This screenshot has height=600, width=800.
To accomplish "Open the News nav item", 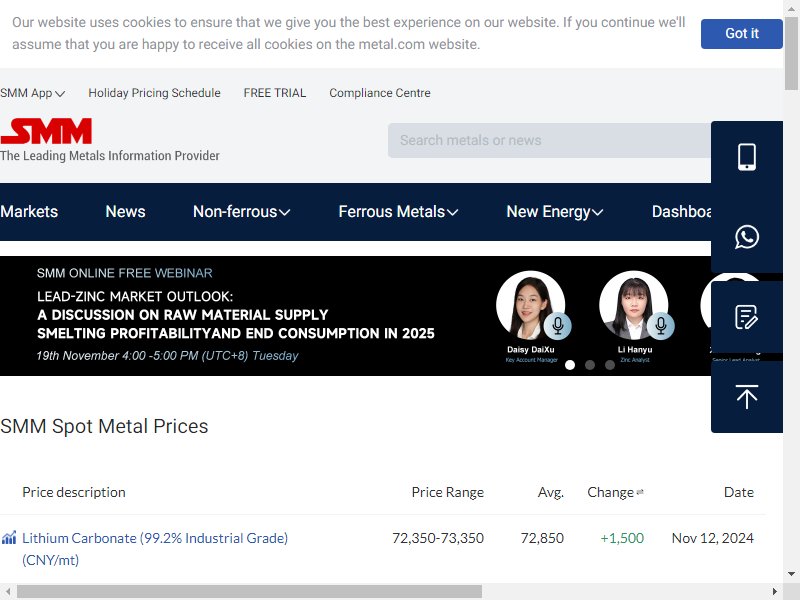I will pos(126,212).
